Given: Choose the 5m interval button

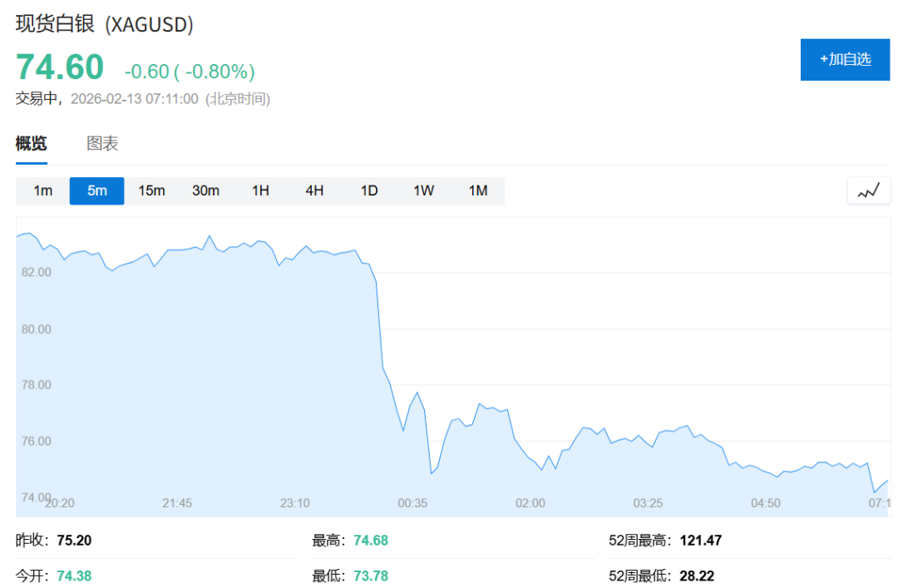Looking at the screenshot, I should pyautogui.click(x=97, y=190).
